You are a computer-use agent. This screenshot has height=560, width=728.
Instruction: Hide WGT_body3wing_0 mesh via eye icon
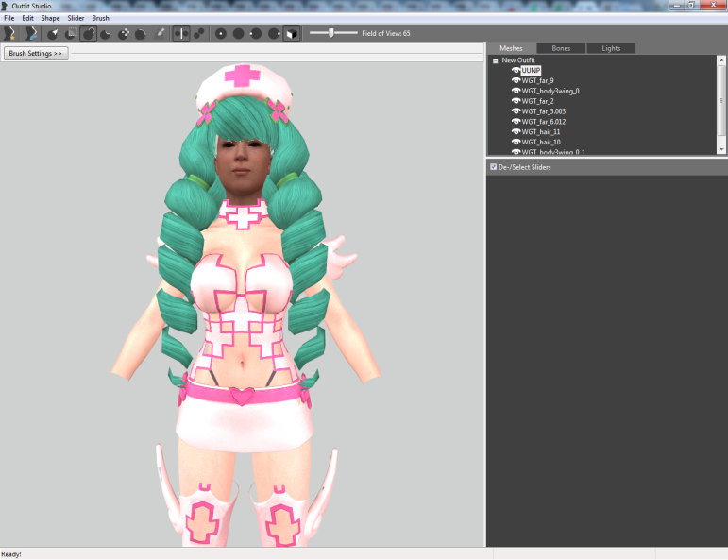[516, 91]
